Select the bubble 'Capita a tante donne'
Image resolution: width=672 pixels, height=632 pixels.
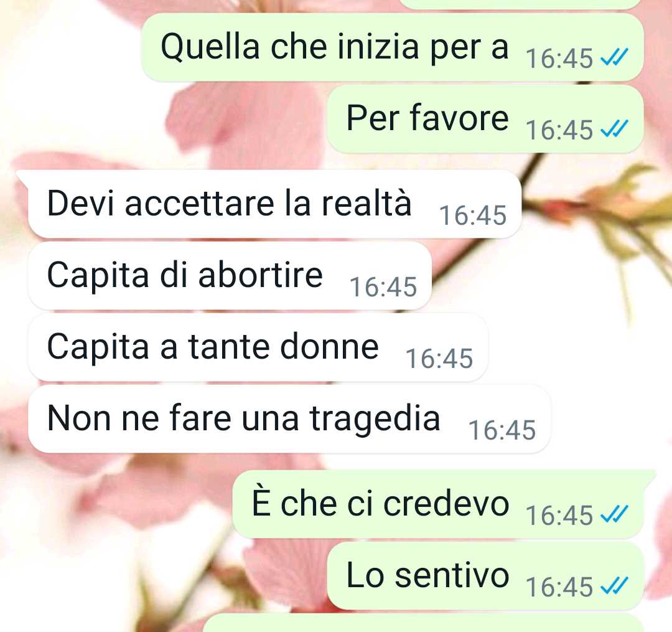click(258, 347)
